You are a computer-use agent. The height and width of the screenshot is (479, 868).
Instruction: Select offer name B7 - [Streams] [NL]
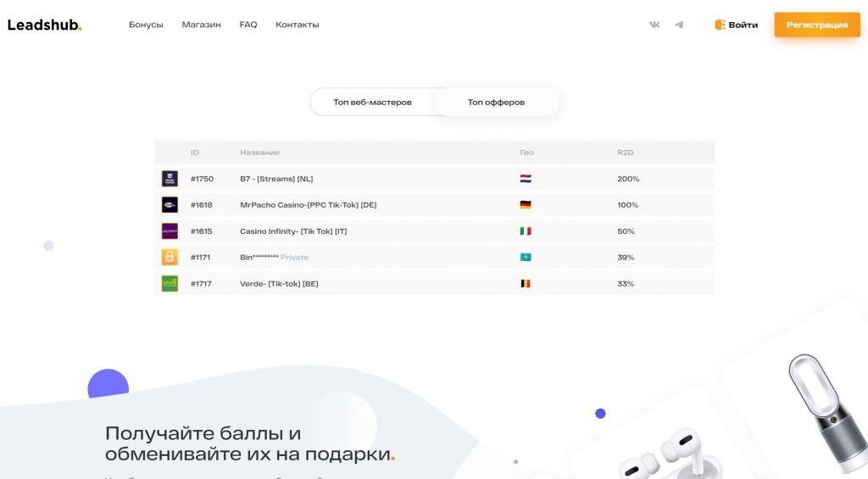[x=276, y=179]
